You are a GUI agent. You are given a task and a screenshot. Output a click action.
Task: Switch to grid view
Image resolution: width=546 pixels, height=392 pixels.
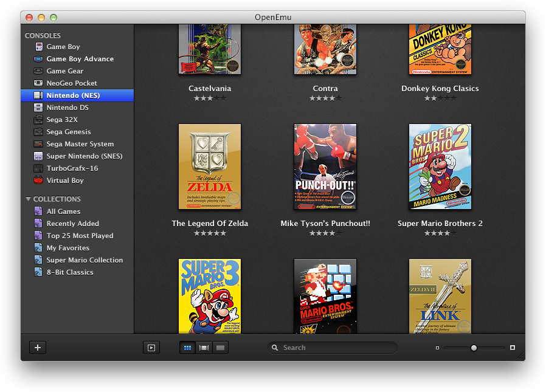[x=187, y=348]
